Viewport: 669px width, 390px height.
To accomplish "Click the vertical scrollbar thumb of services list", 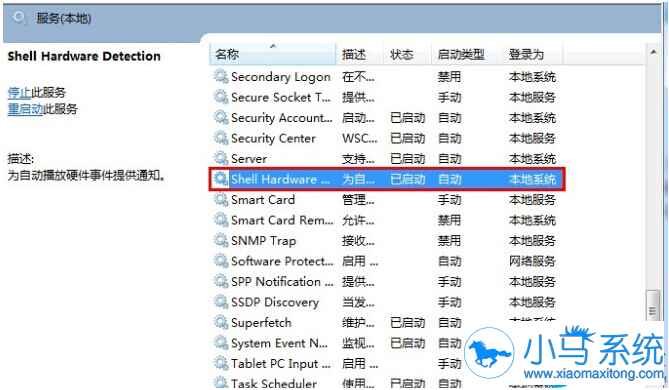I will 653,305.
